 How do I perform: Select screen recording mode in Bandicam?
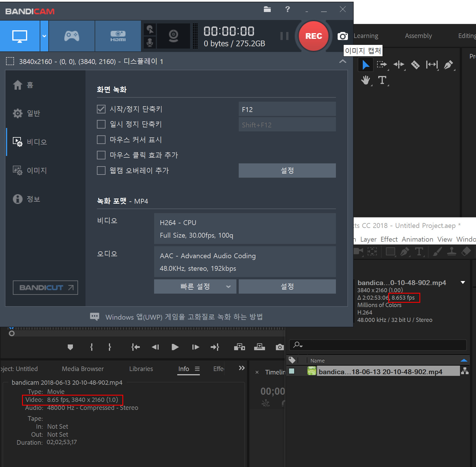[20, 36]
